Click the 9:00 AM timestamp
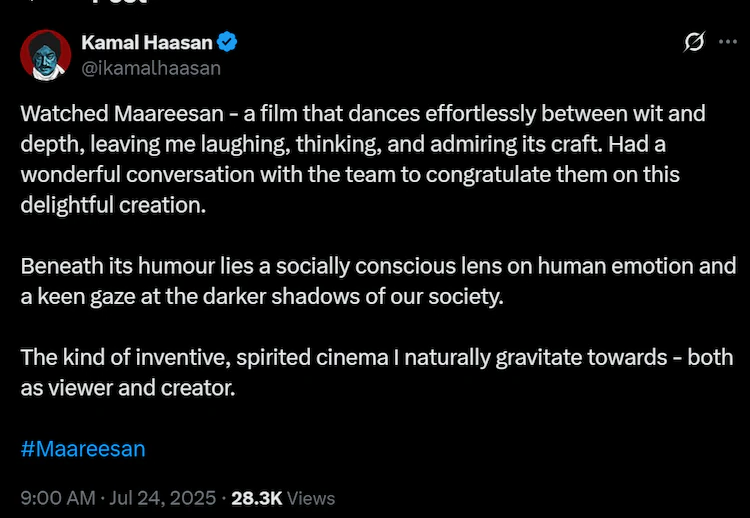The width and height of the screenshot is (750, 518). [58, 498]
